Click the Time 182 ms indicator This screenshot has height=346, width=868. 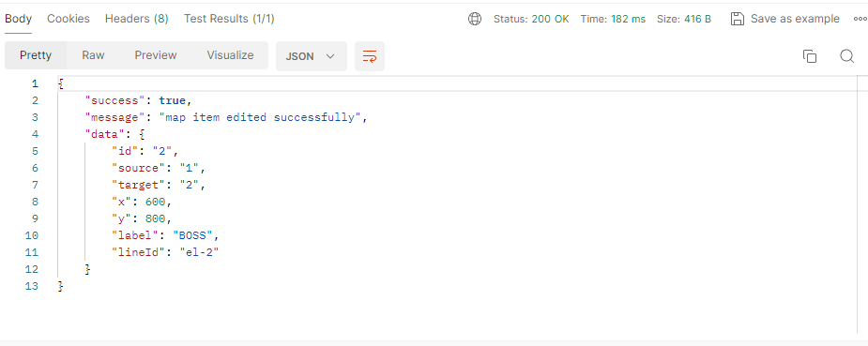(x=613, y=19)
